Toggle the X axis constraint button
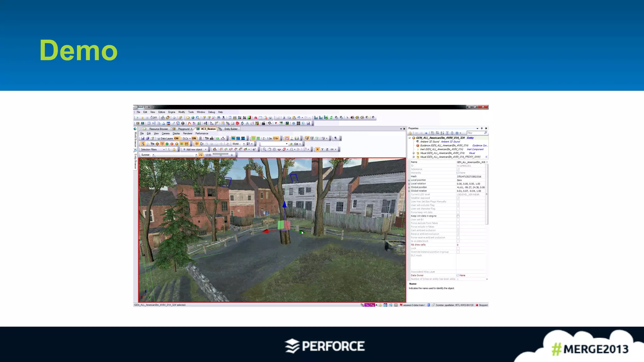The image size is (644, 362). (x=317, y=149)
